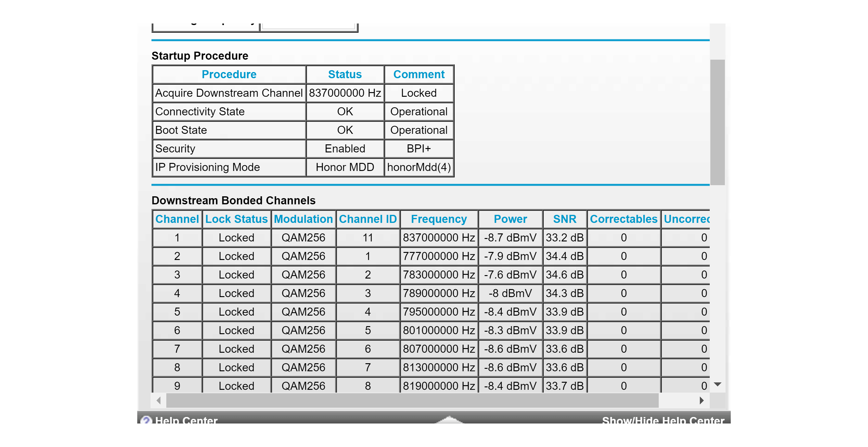868x447 pixels.
Task: Click the Help Center question mark icon
Action: [146, 420]
